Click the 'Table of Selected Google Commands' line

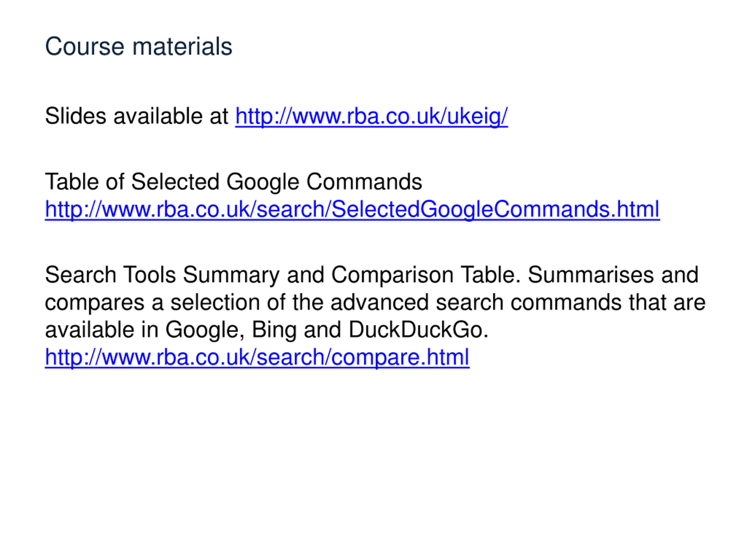233,182
